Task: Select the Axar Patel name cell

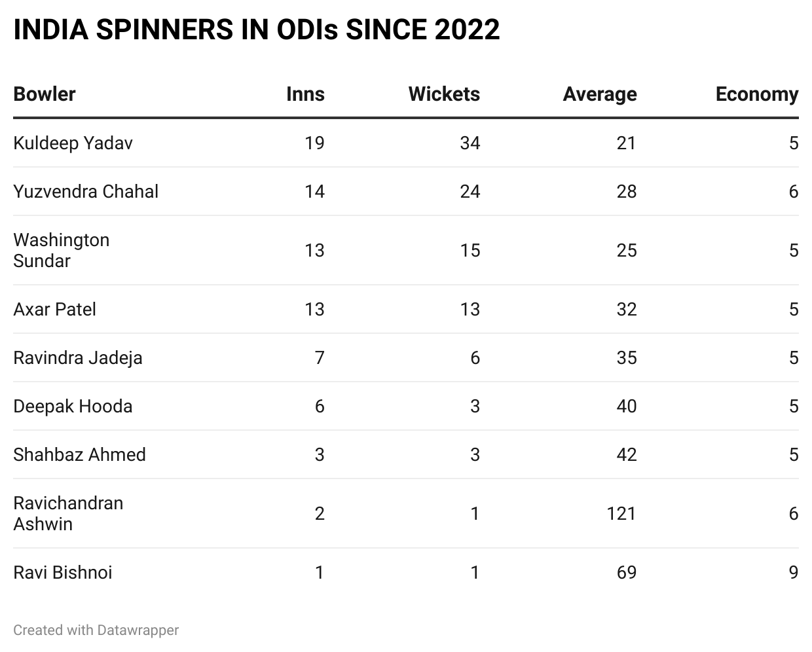Action: [x=54, y=309]
